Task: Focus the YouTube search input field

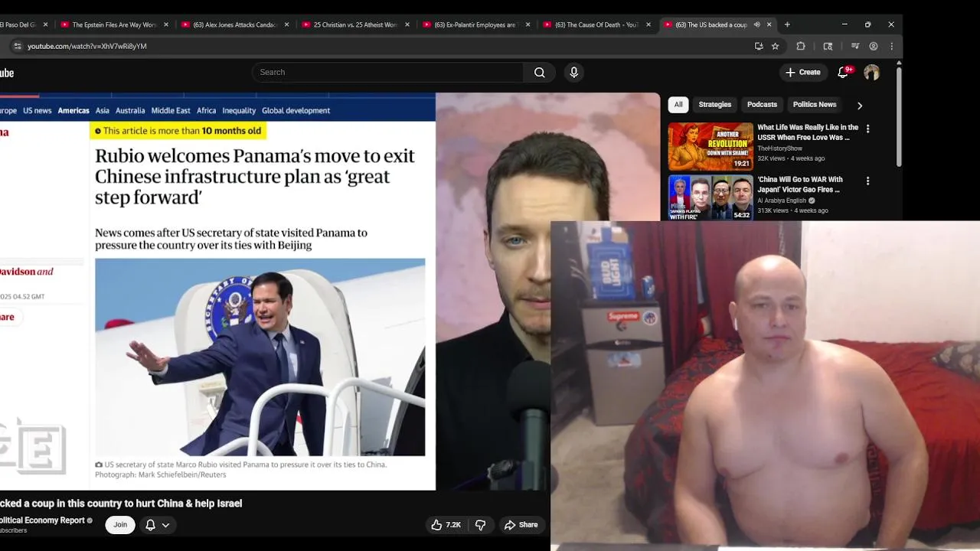Action: (x=388, y=73)
